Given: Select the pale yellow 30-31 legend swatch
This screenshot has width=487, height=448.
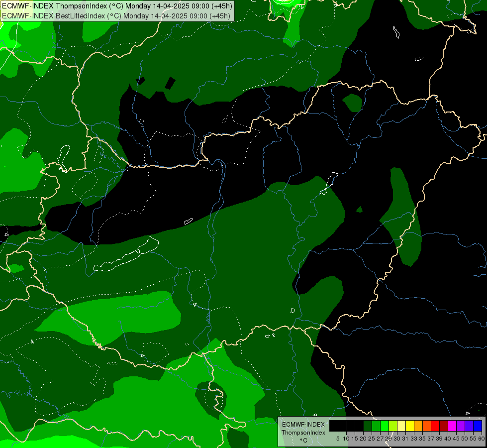Looking at the screenshot, I should 401,426.
